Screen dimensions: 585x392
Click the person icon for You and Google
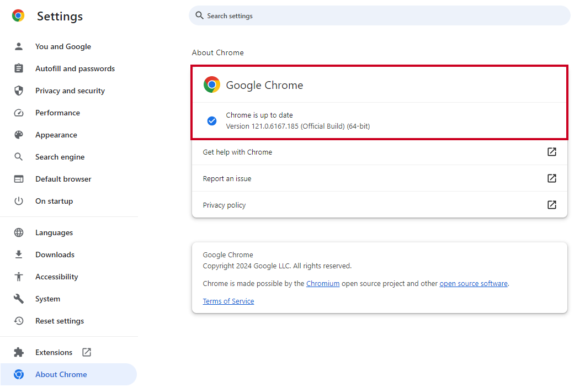coord(19,46)
